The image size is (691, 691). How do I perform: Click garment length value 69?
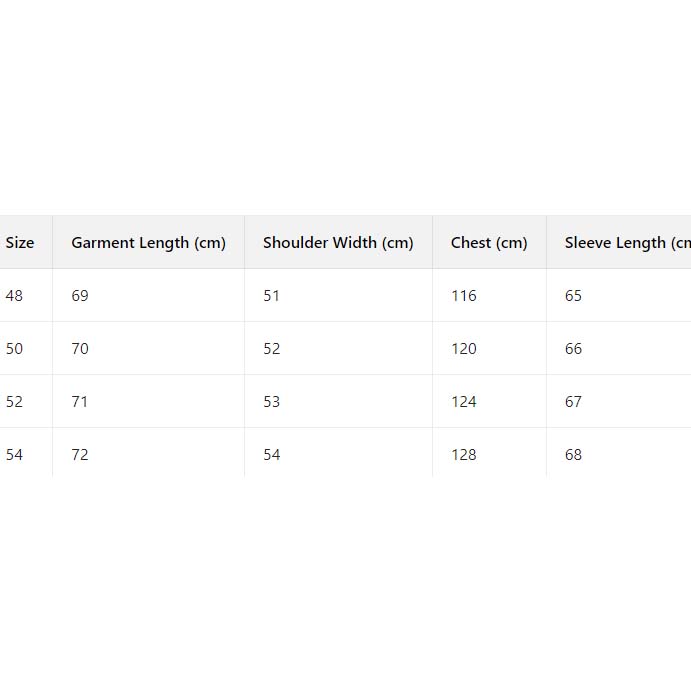pyautogui.click(x=80, y=296)
